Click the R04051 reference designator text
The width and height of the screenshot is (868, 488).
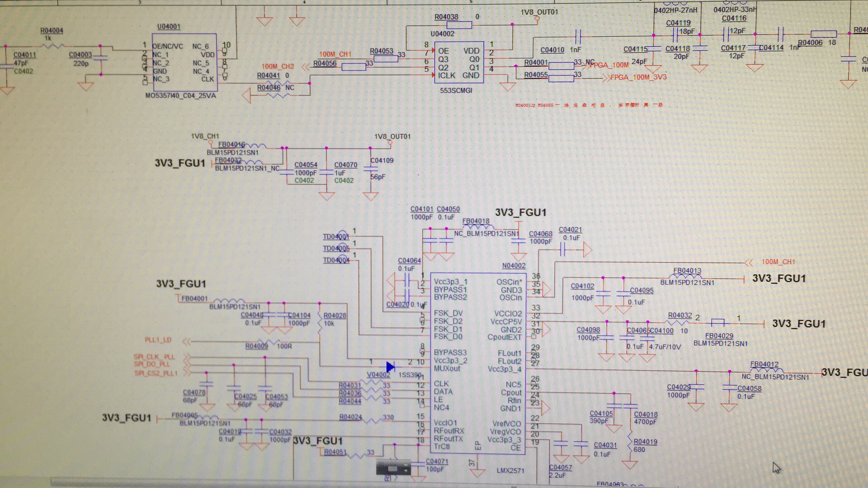[335, 452]
